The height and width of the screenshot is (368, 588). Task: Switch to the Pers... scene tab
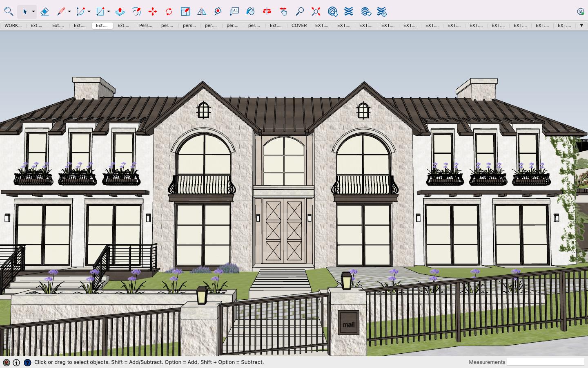pos(145,25)
